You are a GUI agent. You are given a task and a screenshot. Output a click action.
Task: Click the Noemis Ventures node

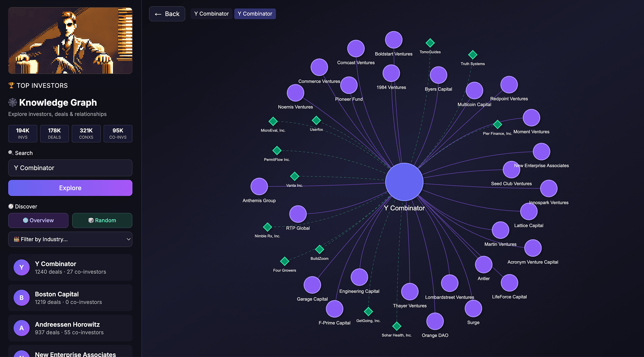[x=295, y=93]
